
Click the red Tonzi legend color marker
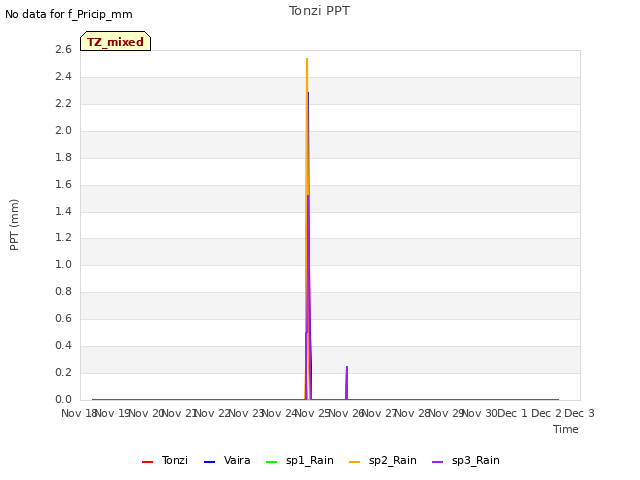click(147, 462)
